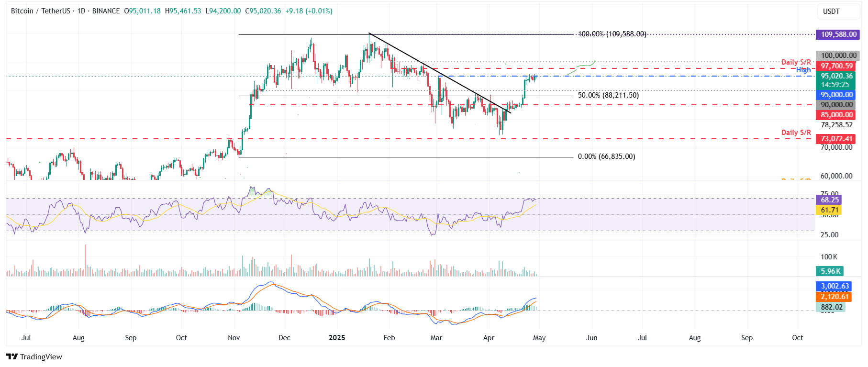The image size is (868, 367).
Task: Click the 100K volume scale label
Action: (829, 257)
